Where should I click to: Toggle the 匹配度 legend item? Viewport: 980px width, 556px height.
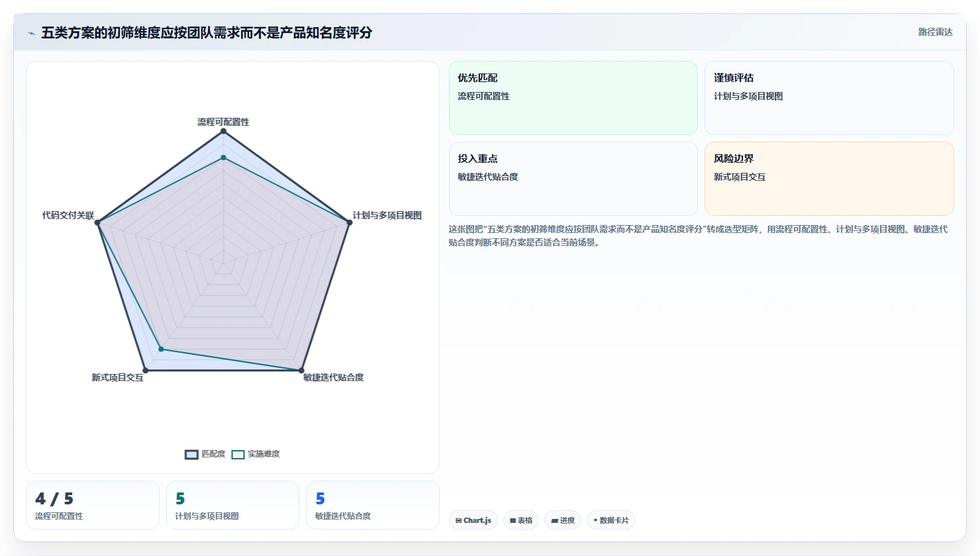point(205,454)
